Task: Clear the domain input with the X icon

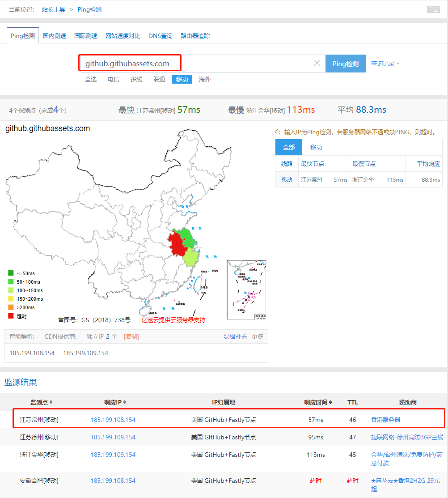Action: pos(317,64)
